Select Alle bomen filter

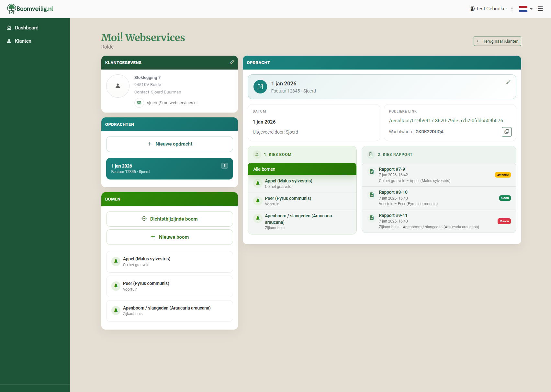click(x=302, y=169)
